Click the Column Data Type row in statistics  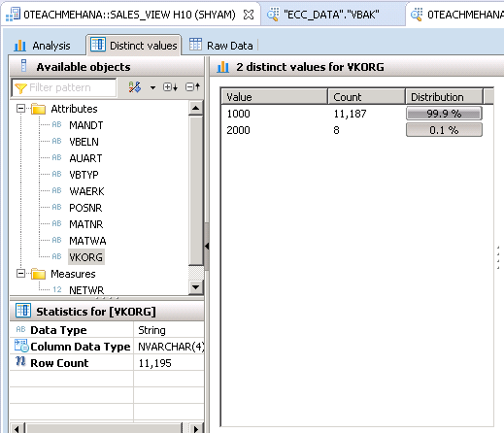tap(107, 347)
